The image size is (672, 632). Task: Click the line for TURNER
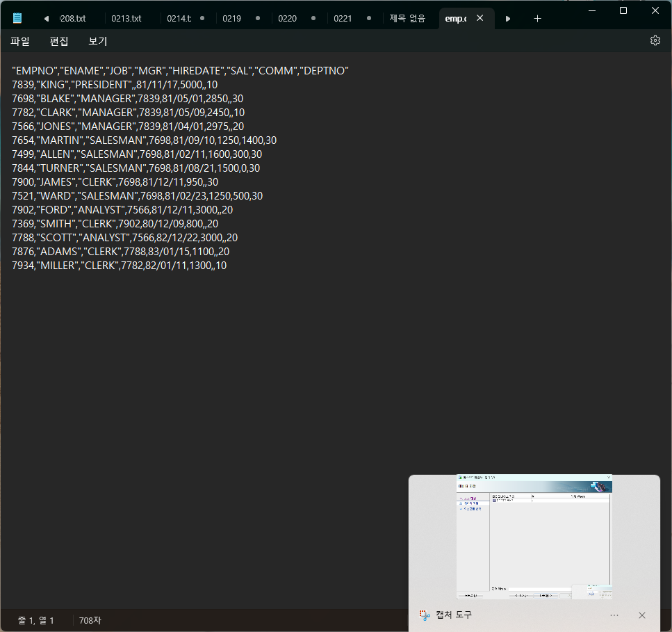pyautogui.click(x=136, y=168)
